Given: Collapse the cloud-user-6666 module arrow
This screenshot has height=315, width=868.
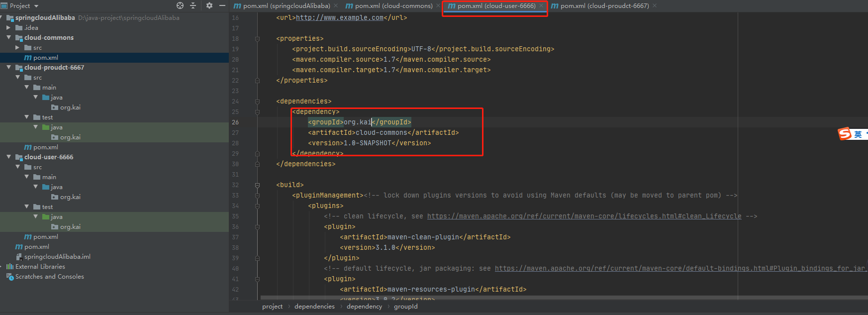Looking at the screenshot, I should (x=8, y=157).
